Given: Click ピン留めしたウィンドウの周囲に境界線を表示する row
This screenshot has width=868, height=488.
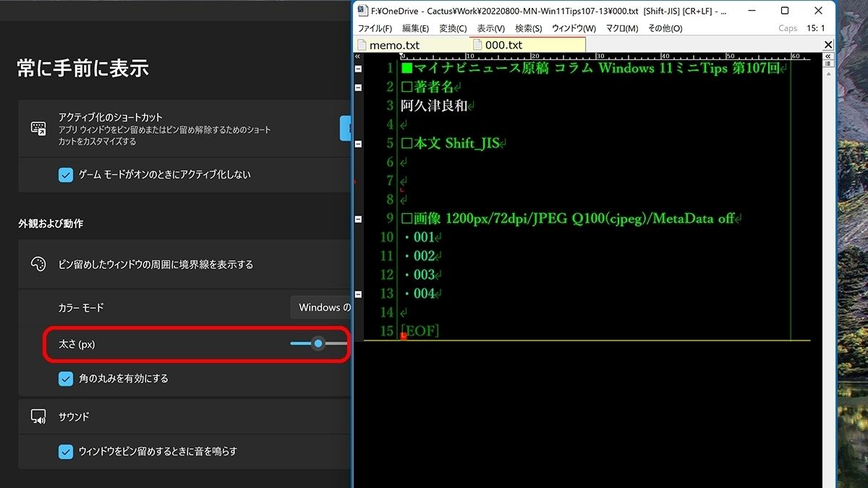Looking at the screenshot, I should click(184, 265).
